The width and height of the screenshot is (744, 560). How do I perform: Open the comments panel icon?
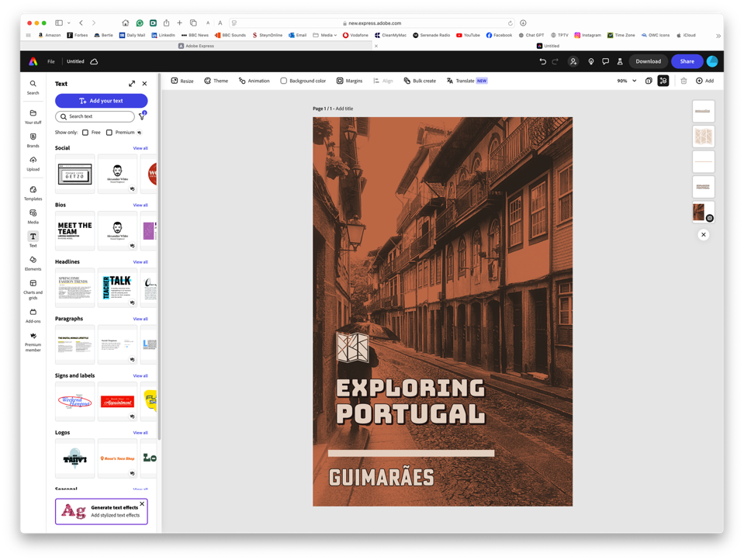605,60
